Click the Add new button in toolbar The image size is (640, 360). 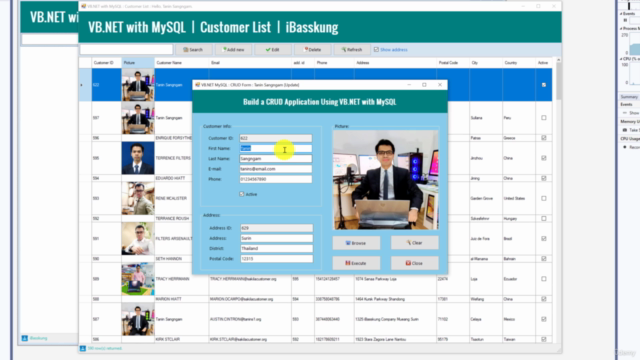click(233, 49)
